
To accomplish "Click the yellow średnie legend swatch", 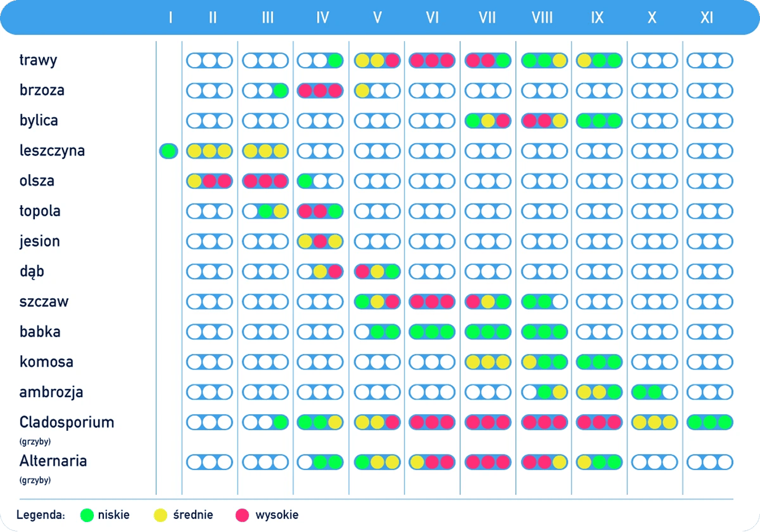I will [160, 515].
